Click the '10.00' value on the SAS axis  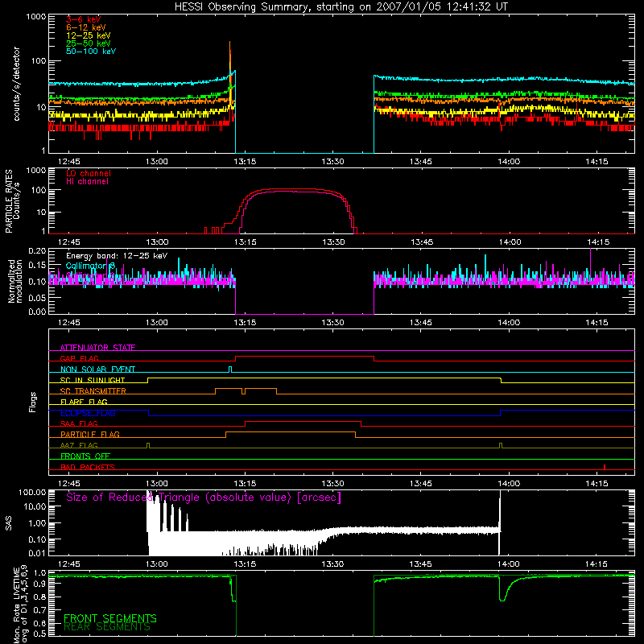(35, 507)
